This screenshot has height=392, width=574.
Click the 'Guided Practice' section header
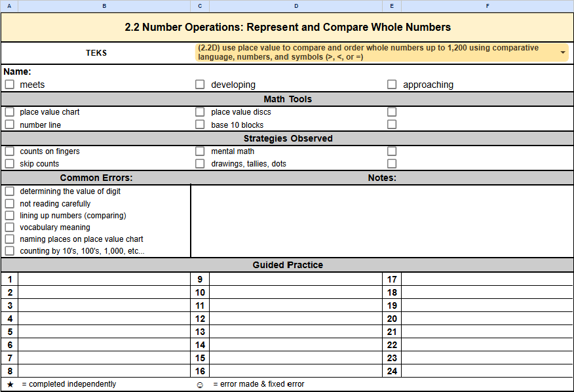pyautogui.click(x=288, y=265)
